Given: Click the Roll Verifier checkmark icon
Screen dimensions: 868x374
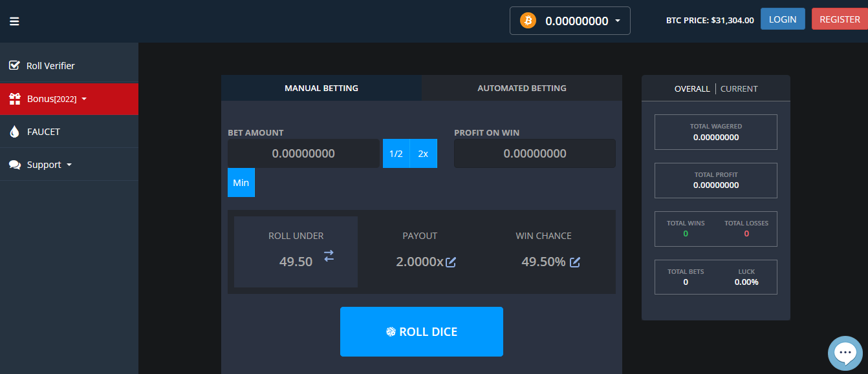Looking at the screenshot, I should pos(14,65).
